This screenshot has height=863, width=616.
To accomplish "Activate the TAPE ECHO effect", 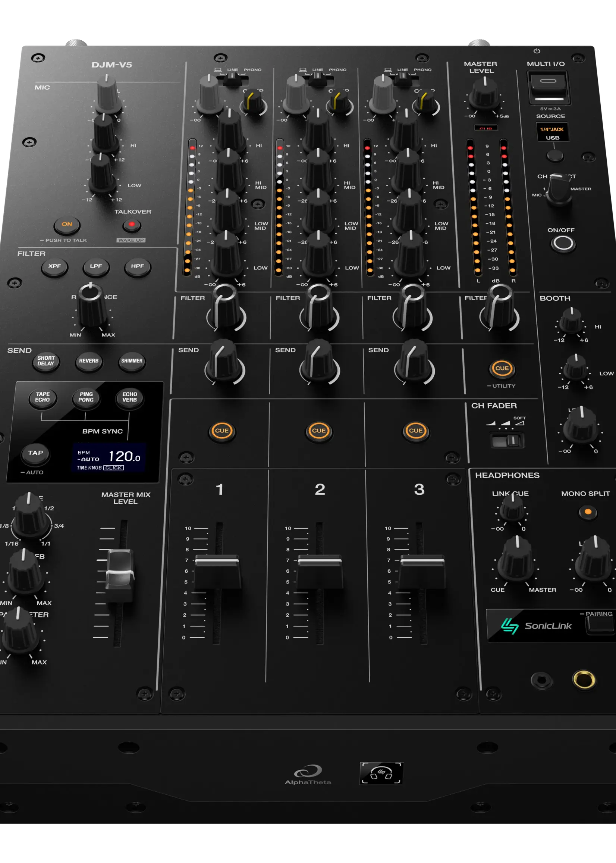I will 43,397.
